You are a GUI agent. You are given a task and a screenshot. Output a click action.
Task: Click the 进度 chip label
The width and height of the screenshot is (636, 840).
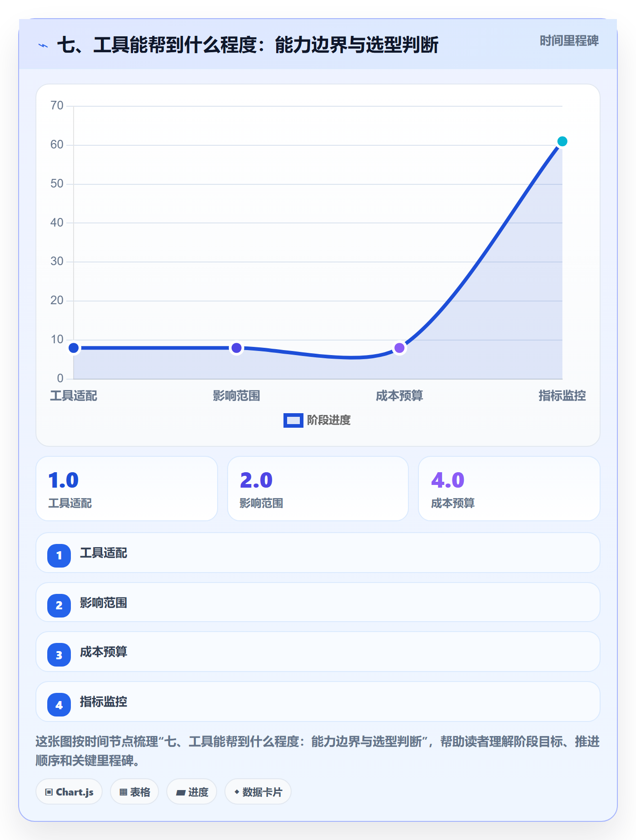(198, 792)
